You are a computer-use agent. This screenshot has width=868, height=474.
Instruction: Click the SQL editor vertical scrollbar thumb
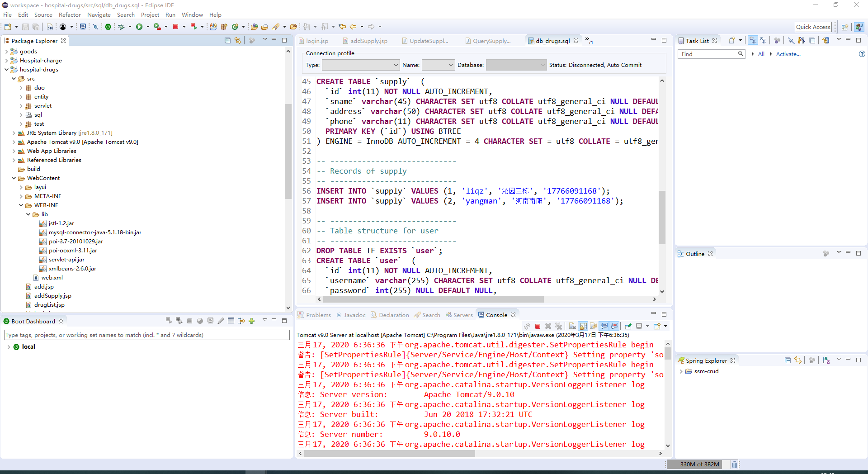click(662, 217)
